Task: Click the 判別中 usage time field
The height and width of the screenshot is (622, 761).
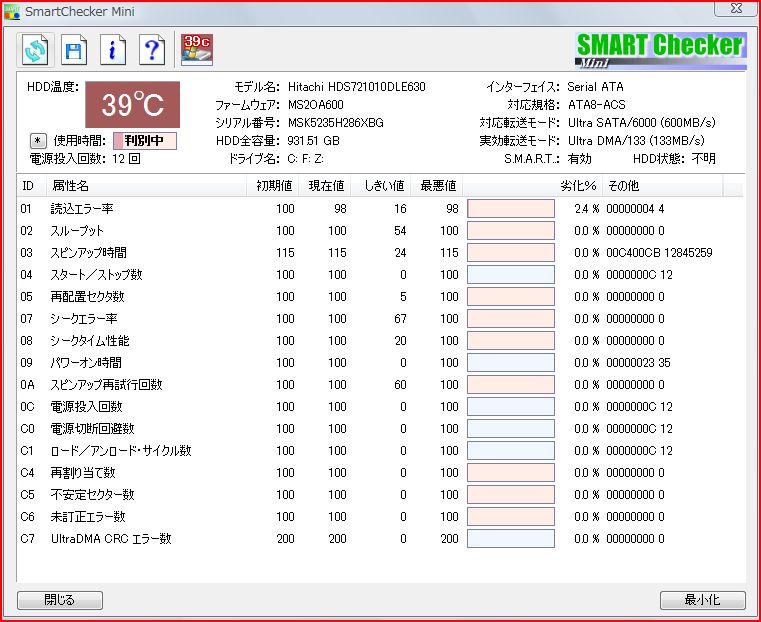Action: tap(144, 141)
